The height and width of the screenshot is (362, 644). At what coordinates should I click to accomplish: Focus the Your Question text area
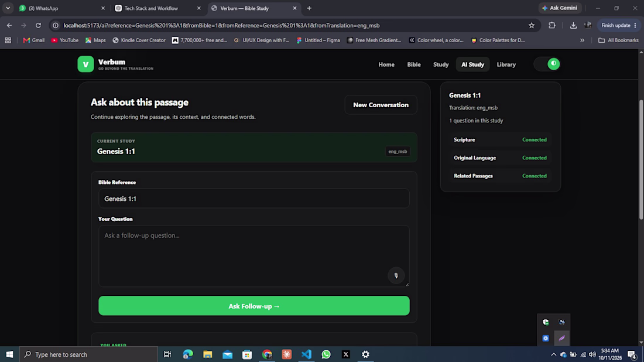coord(254,256)
